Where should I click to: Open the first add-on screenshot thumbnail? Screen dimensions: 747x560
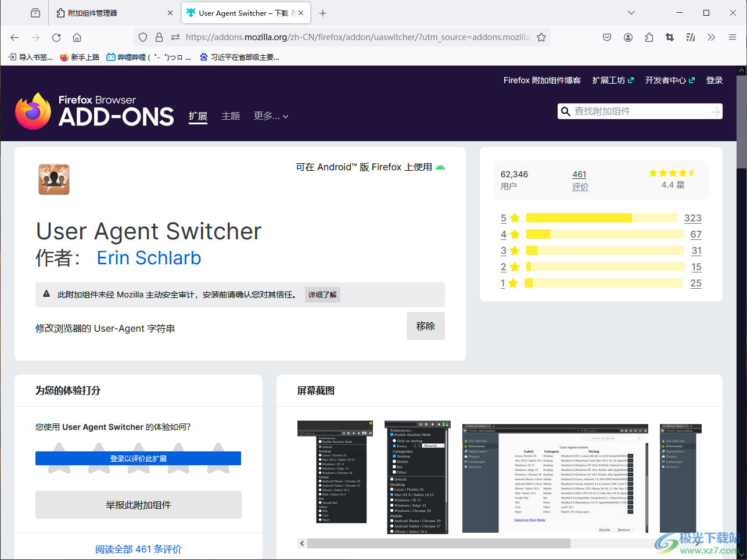tap(335, 472)
